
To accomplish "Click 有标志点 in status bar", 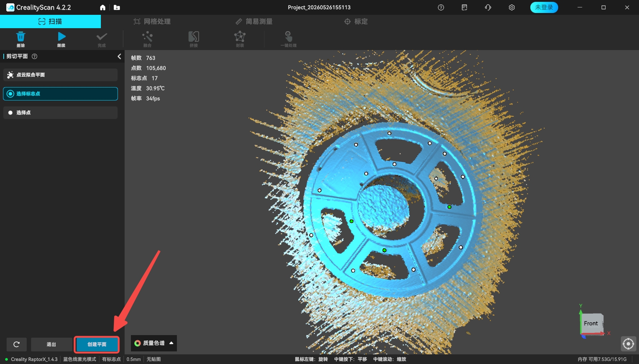I will (x=111, y=359).
